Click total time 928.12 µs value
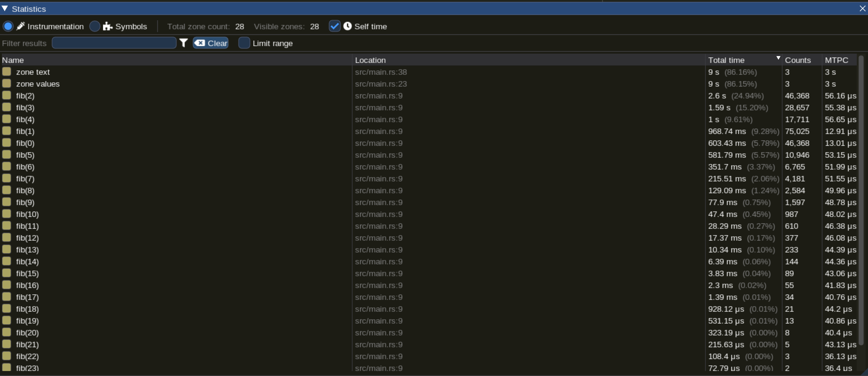Screen dimensions: 868x376 point(726,309)
